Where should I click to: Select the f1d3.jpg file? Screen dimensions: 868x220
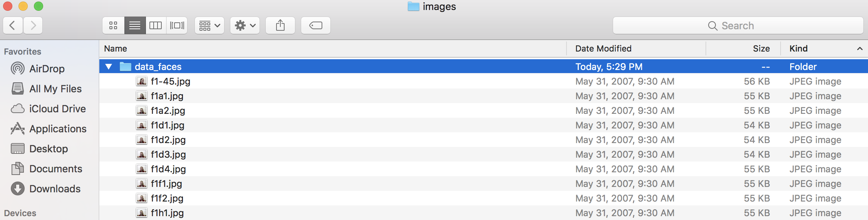(x=168, y=155)
